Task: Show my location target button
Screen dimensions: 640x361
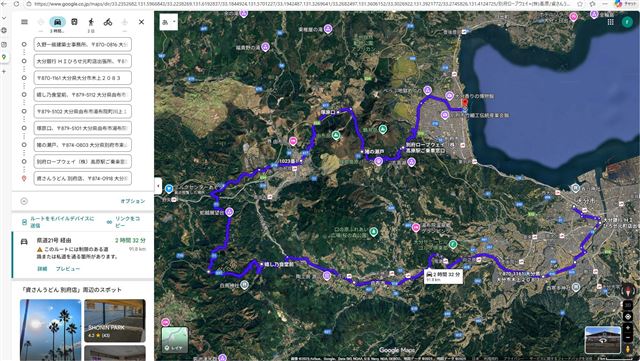Action: pos(628,316)
